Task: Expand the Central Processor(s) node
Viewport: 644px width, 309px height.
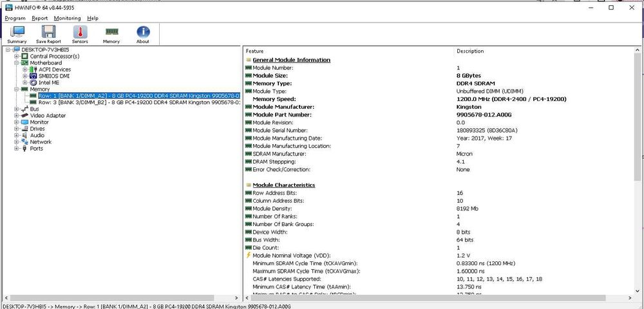Action: [x=17, y=56]
